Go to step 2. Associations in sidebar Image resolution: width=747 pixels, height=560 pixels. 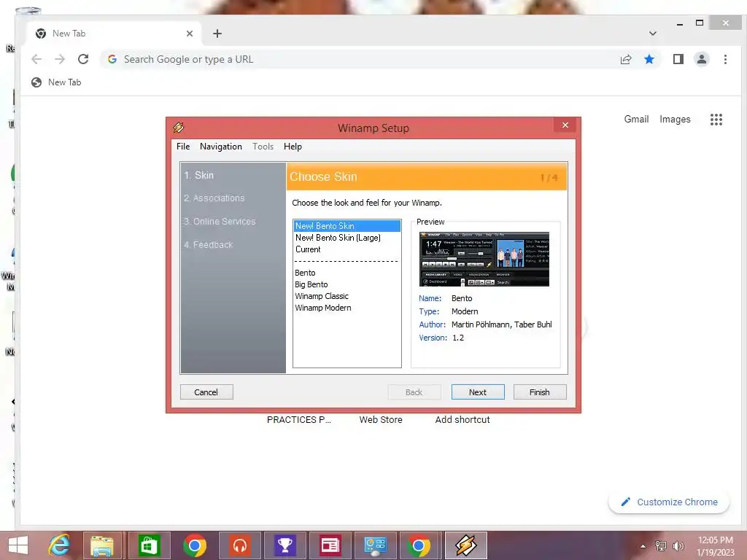(214, 198)
